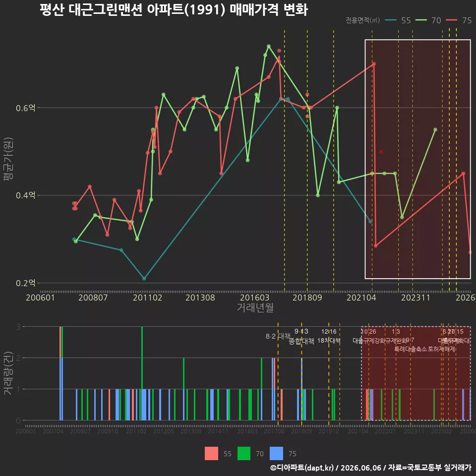The height and width of the screenshot is (476, 476).
Task: Click the 평균가(원) y-axis title
Action: pos(8,159)
